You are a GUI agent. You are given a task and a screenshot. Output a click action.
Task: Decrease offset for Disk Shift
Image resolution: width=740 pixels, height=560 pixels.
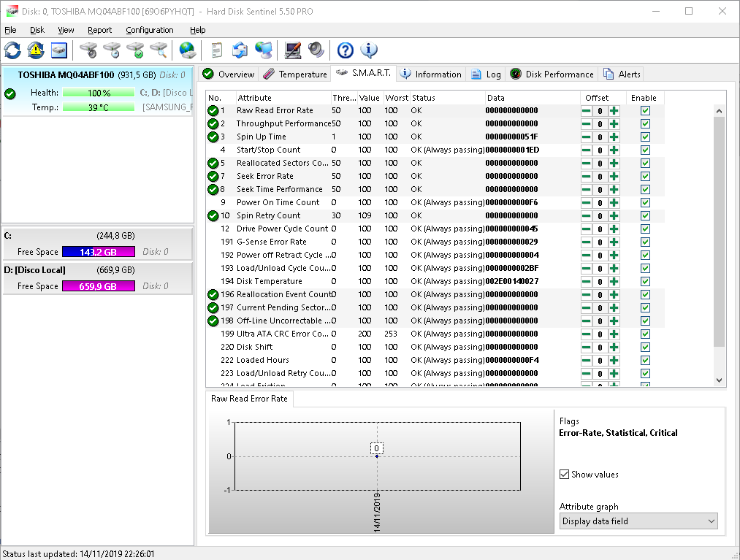pyautogui.click(x=586, y=348)
